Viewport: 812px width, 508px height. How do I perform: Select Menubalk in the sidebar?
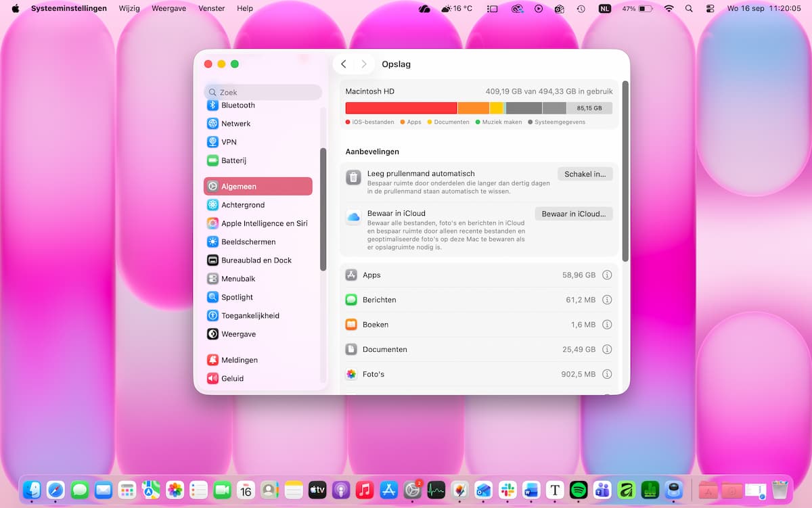click(x=258, y=279)
